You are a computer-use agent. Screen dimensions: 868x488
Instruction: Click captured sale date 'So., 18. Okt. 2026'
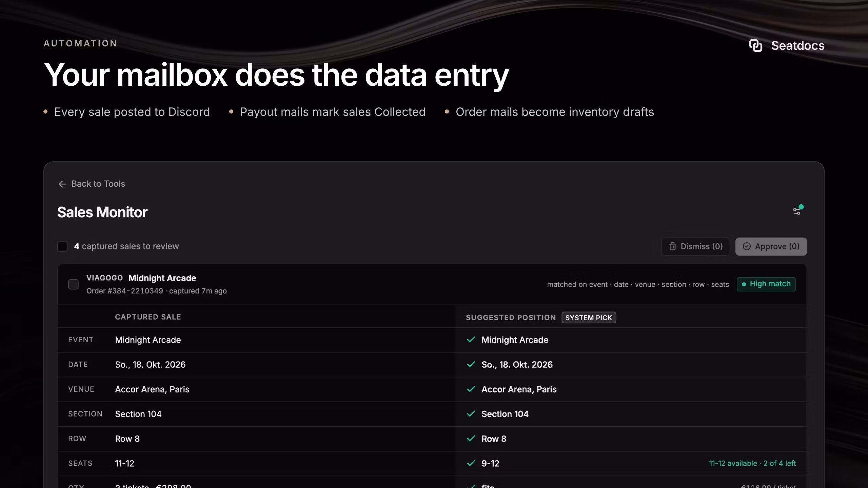click(x=150, y=364)
